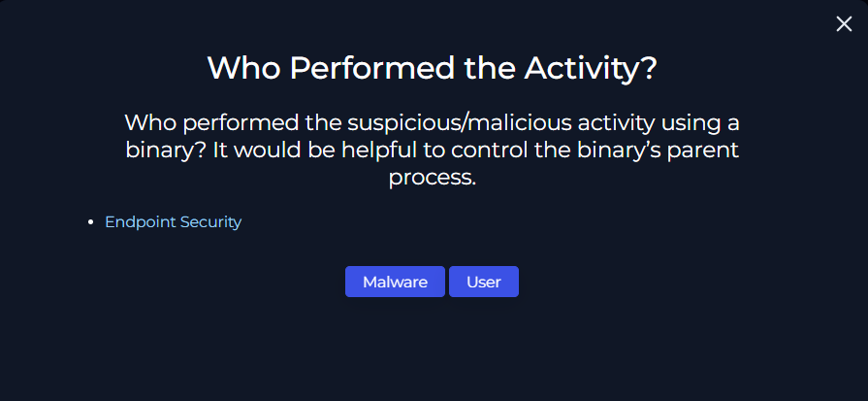The width and height of the screenshot is (868, 401).
Task: Close the dialog with the X icon
Action: tap(844, 24)
